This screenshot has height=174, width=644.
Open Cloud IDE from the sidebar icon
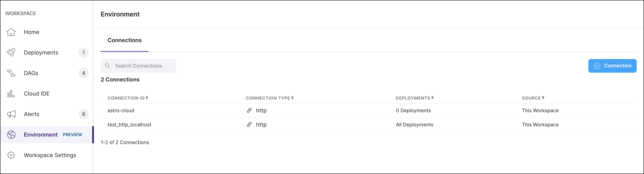pos(11,94)
